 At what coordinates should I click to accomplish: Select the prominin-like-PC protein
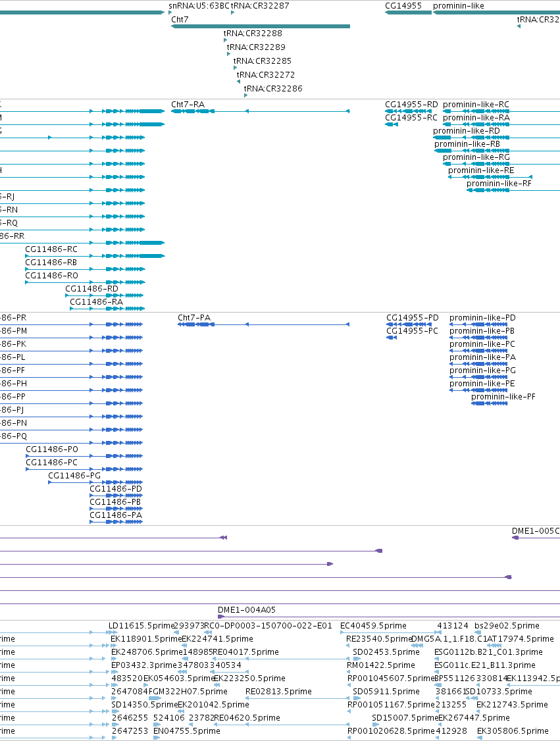tap(478, 351)
